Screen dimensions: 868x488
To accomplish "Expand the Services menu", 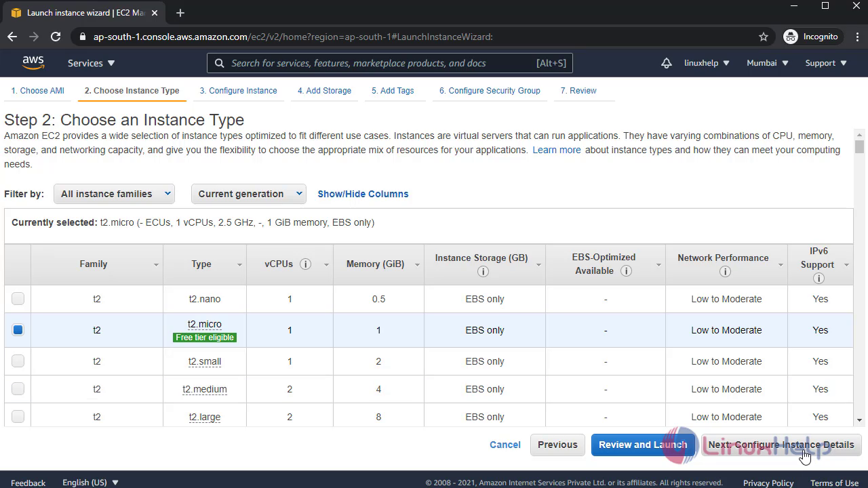I will (92, 63).
